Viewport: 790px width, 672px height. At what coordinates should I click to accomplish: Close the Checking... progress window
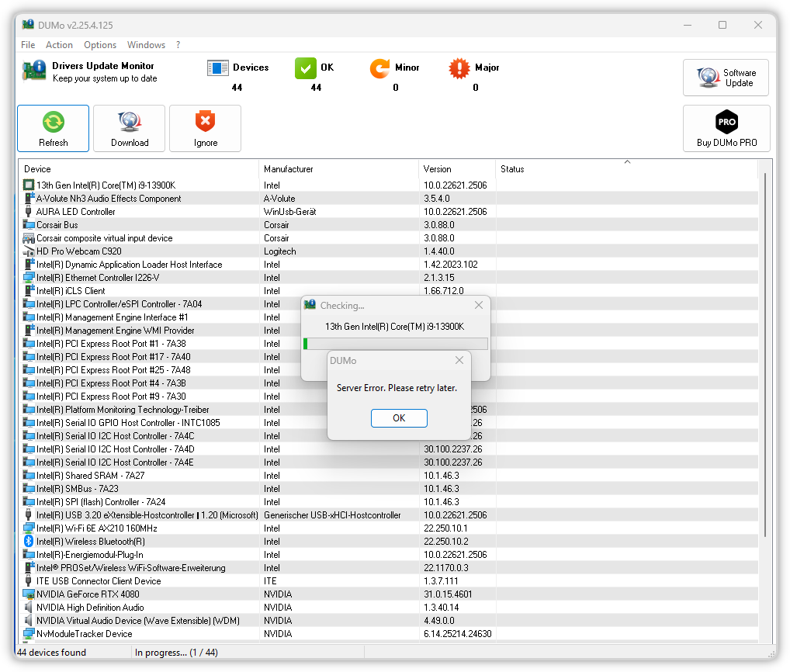pos(479,305)
